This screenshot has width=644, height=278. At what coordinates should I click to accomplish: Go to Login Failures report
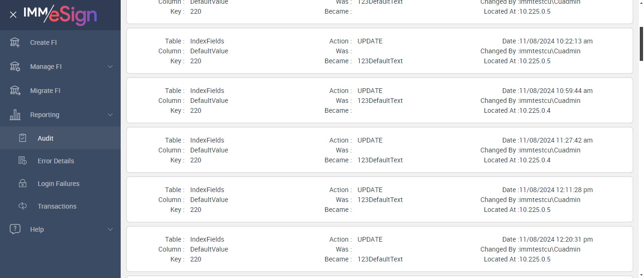(58, 184)
